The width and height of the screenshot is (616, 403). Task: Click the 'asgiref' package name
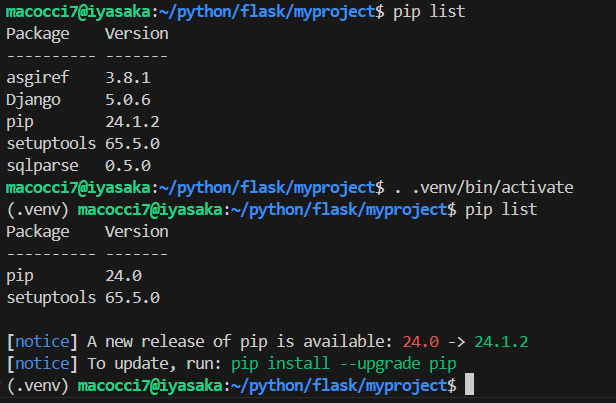tap(35, 77)
